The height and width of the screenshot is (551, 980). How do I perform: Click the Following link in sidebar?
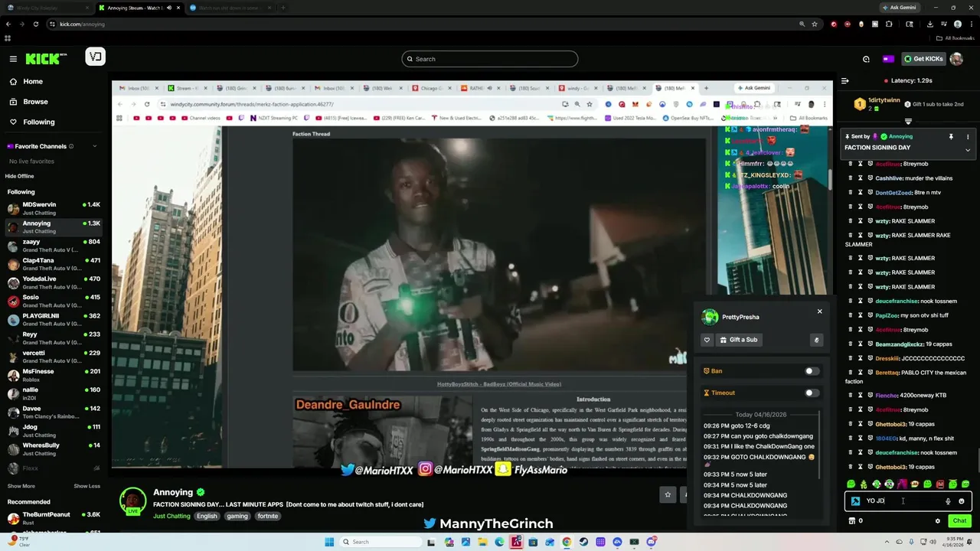pyautogui.click(x=38, y=122)
